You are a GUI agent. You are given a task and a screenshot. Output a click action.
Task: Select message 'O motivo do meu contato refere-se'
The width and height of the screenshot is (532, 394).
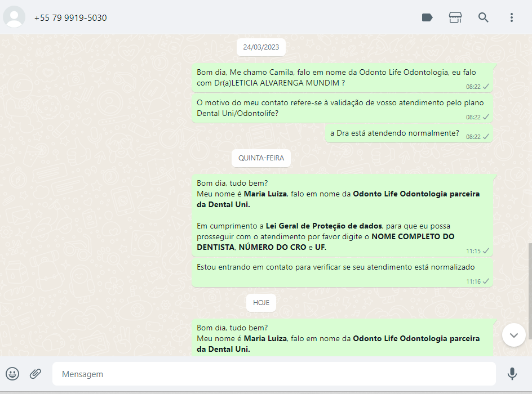click(342, 108)
